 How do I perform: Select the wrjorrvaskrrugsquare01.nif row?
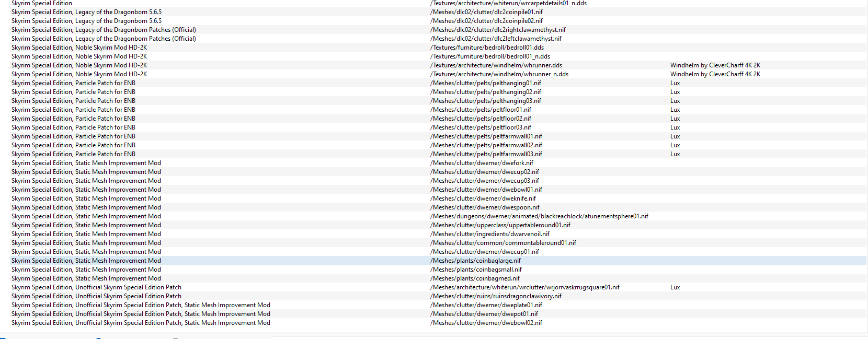point(524,287)
